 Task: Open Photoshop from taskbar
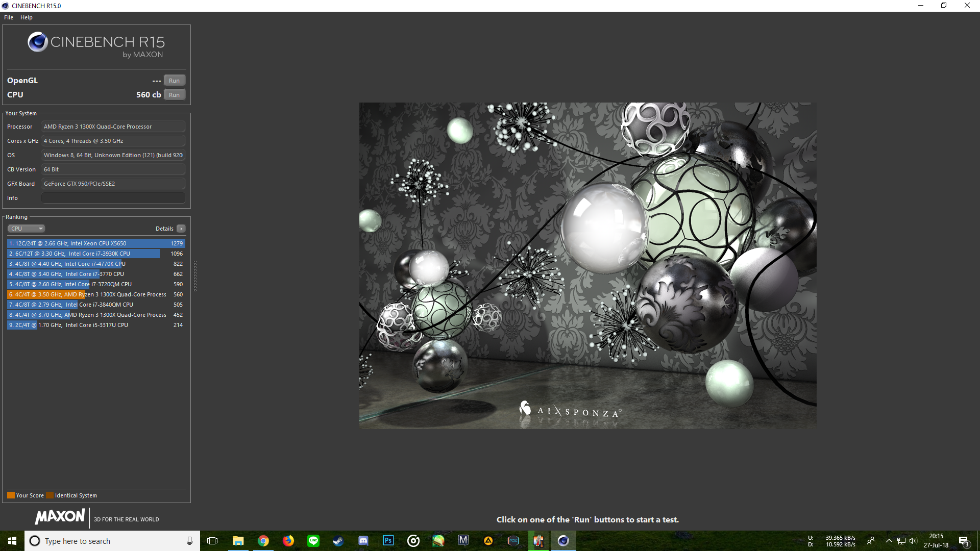(x=388, y=541)
